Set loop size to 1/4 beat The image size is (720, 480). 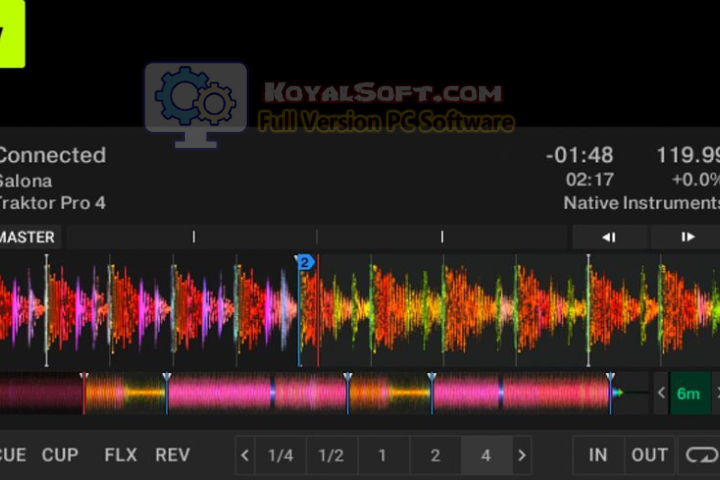tap(281, 455)
